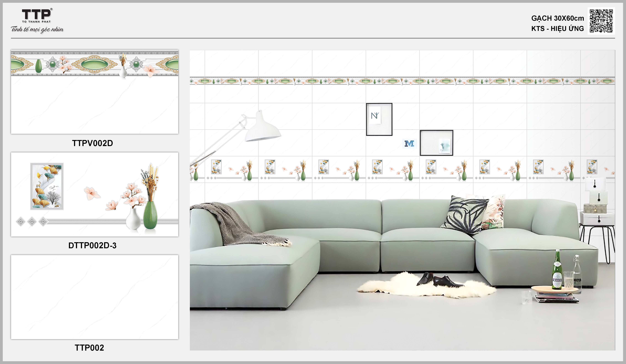Select the DTTP002D-3 tile sample image
The height and width of the screenshot is (364, 626).
tap(94, 194)
